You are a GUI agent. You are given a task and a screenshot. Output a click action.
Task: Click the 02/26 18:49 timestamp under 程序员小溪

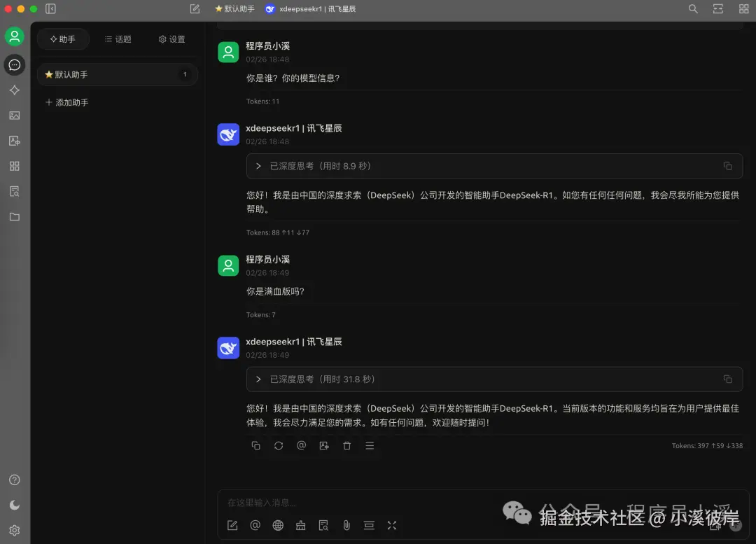267,272
